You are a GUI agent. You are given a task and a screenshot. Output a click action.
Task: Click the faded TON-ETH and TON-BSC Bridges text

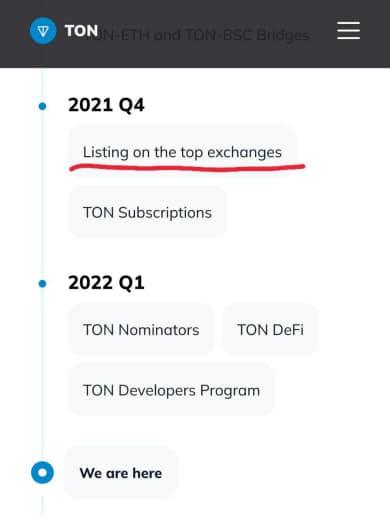click(203, 35)
